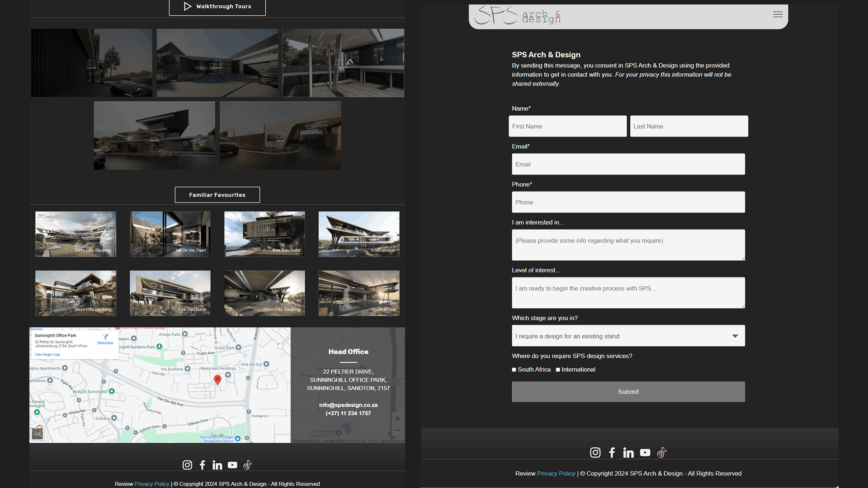Expand the stage selection dropdown
The height and width of the screenshot is (488, 868).
pos(628,336)
